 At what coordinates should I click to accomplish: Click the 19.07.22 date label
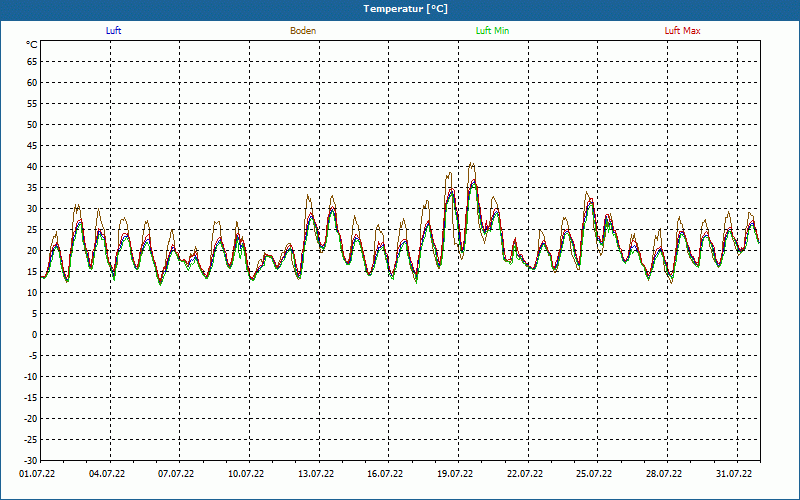(x=455, y=474)
